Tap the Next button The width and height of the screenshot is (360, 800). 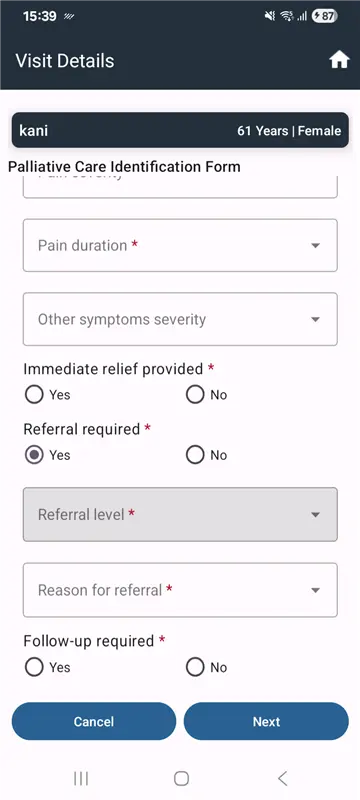(266, 721)
